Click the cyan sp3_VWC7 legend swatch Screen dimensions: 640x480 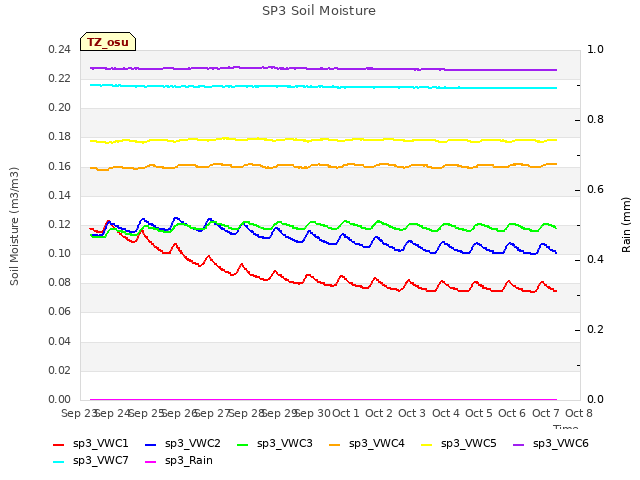point(59,462)
